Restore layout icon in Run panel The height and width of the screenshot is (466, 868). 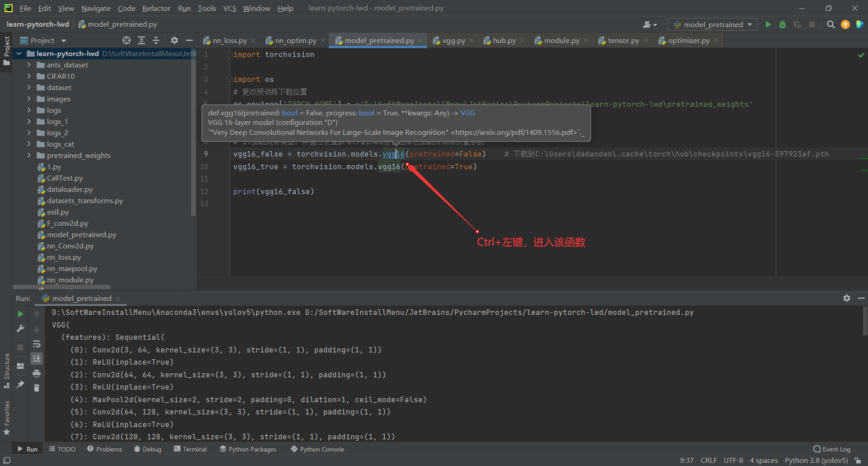pos(20,366)
